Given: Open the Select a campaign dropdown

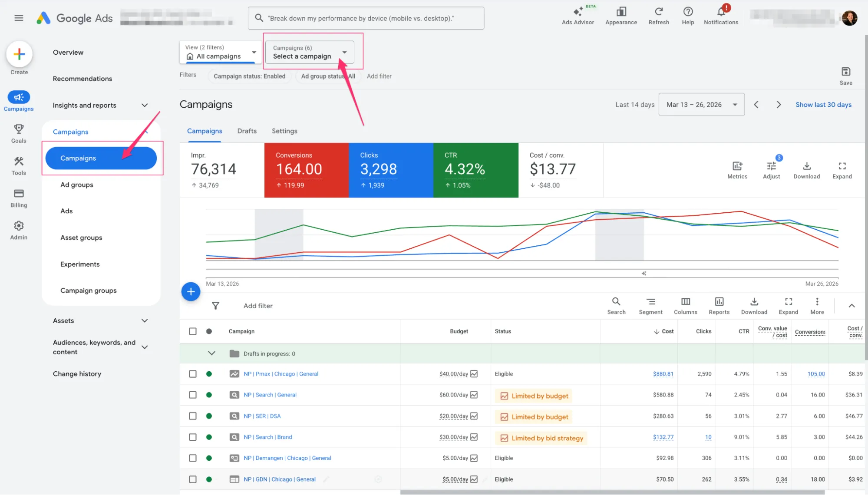Looking at the screenshot, I should click(x=309, y=52).
